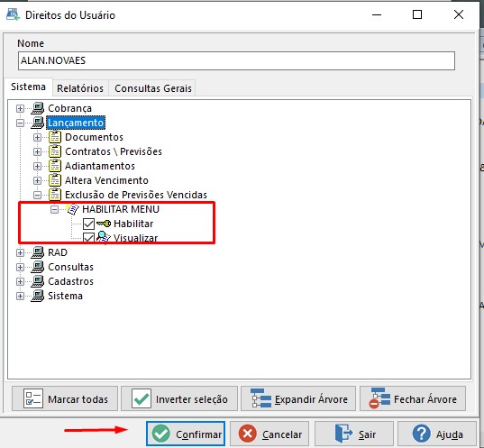
Task: Select the Contratos \ Previsões label
Action: 114,151
